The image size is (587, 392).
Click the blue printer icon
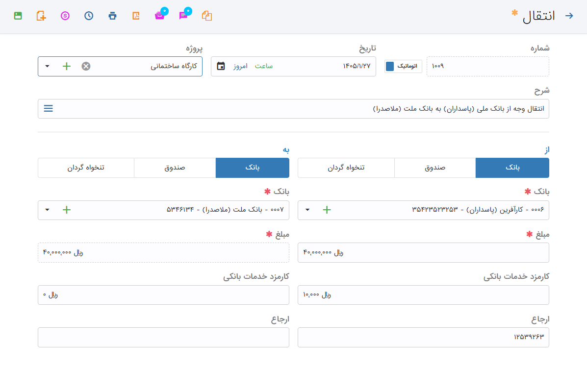[112, 16]
